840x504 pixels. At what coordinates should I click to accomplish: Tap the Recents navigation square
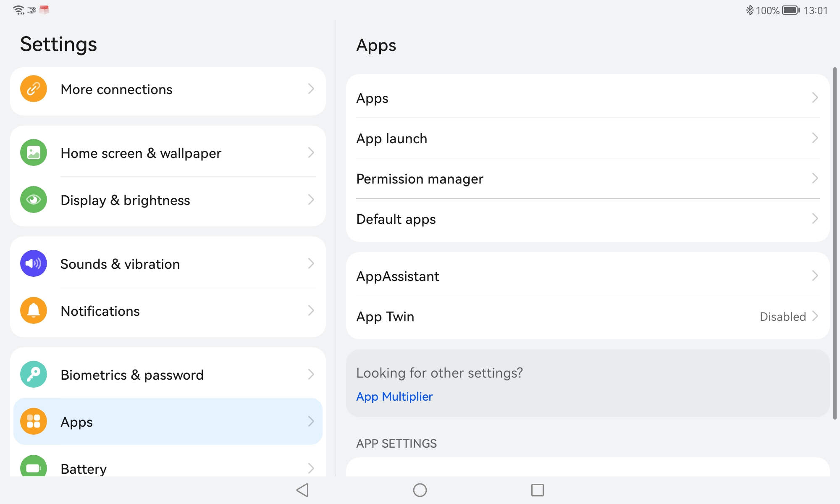(x=538, y=490)
